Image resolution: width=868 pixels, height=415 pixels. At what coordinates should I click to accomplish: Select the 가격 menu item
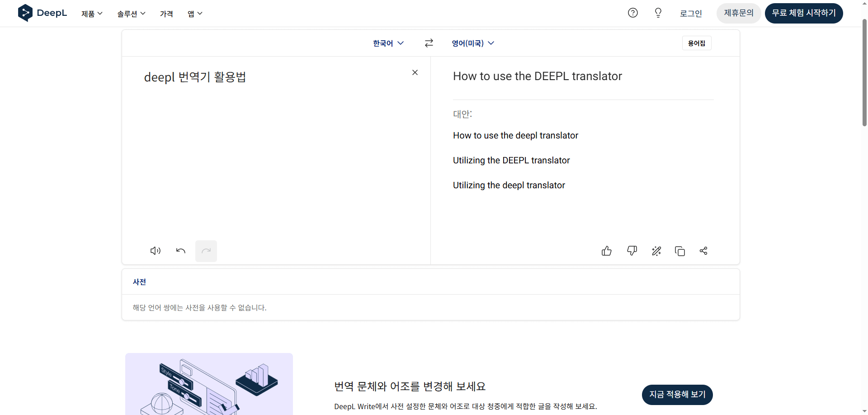(166, 14)
